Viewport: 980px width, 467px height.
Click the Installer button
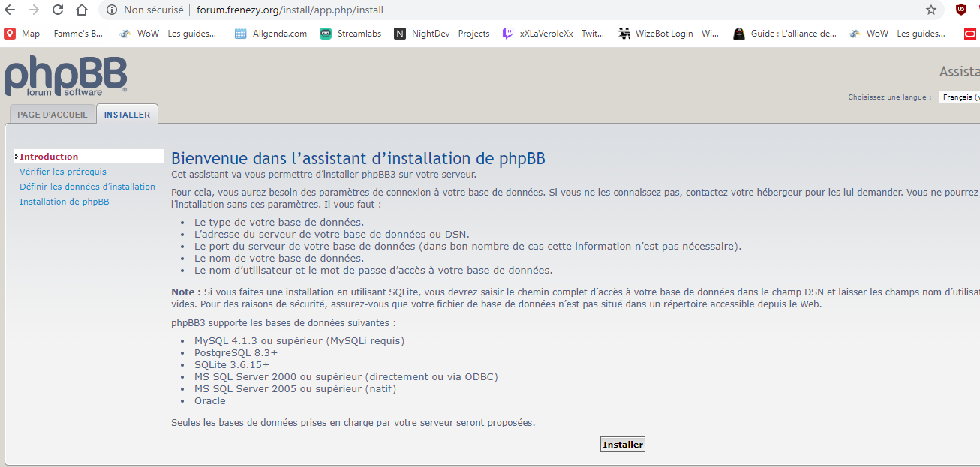coord(623,445)
